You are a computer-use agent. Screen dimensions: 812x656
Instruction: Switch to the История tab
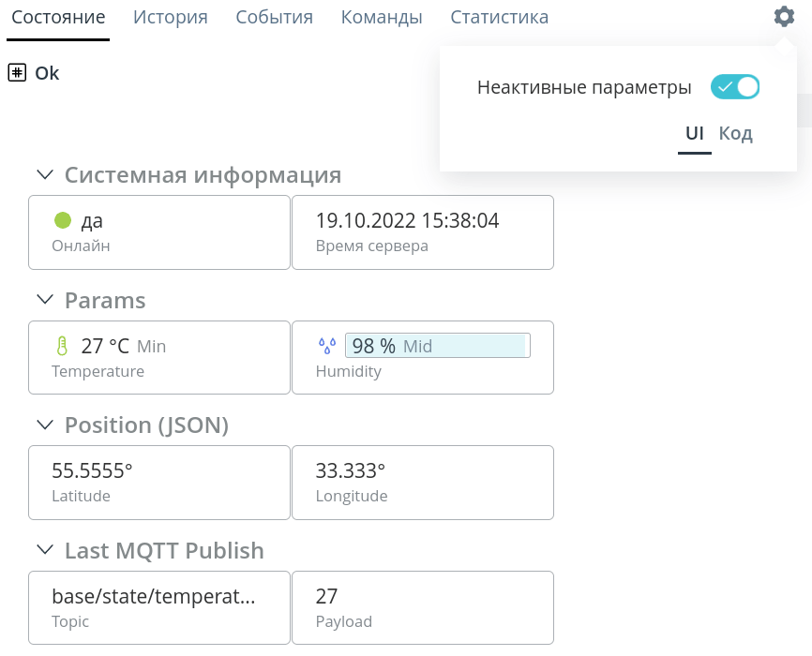171,17
